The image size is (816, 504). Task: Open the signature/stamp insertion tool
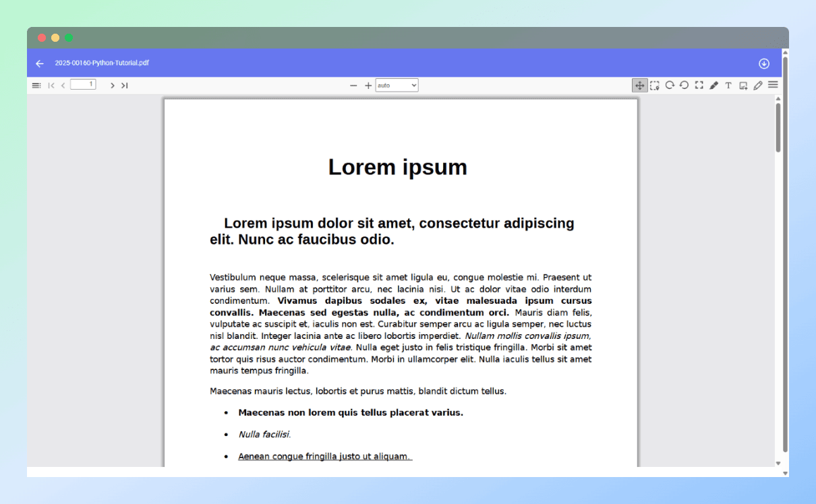click(x=742, y=85)
